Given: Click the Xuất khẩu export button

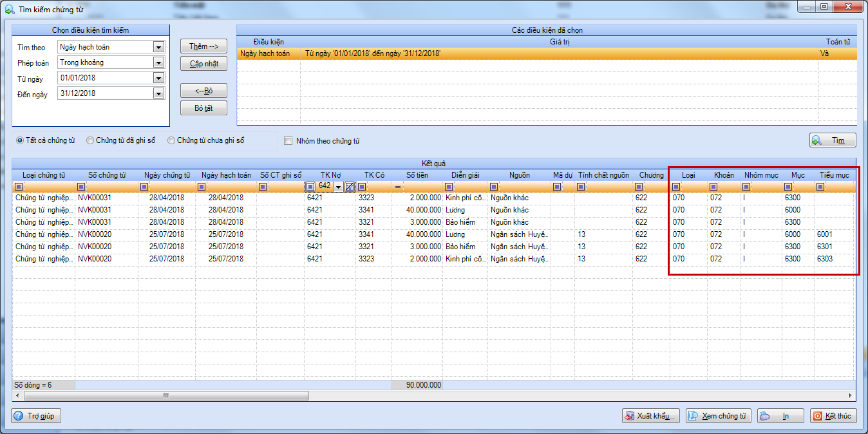Looking at the screenshot, I should pos(650,416).
